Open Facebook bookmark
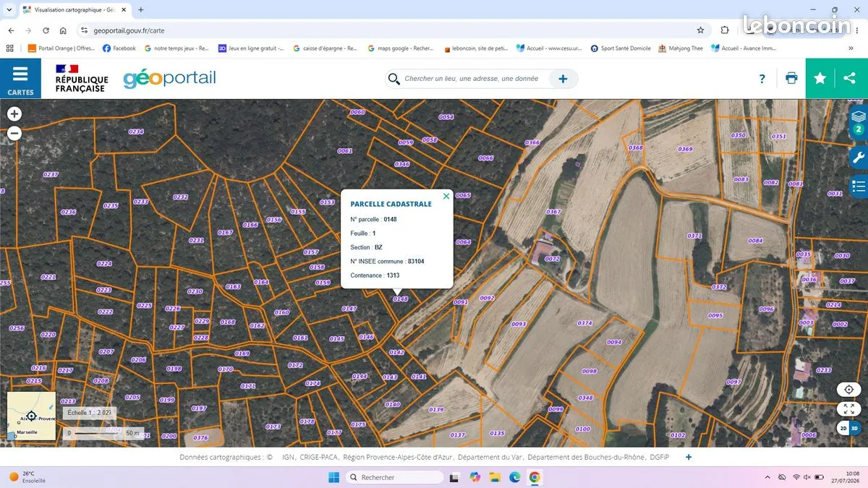Viewport: 868px width, 488px height. pos(119,48)
